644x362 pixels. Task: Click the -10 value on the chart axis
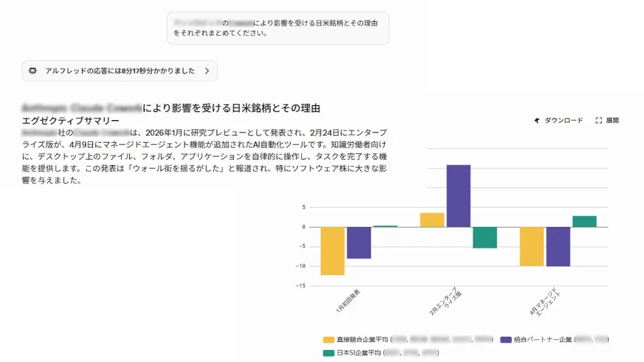[x=301, y=266]
